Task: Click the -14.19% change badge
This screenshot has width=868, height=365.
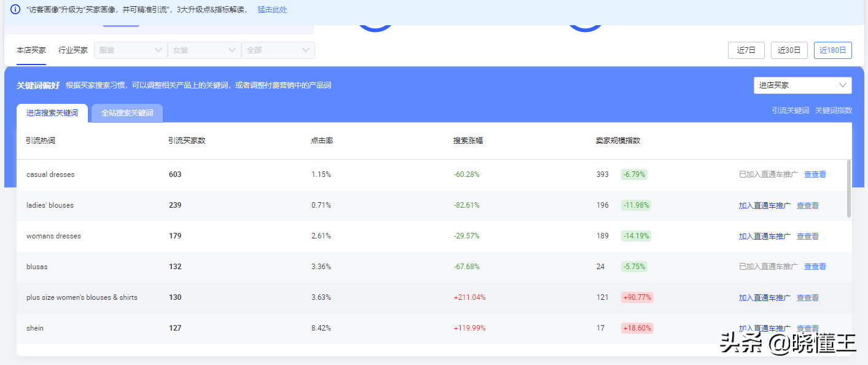Action: pos(636,236)
